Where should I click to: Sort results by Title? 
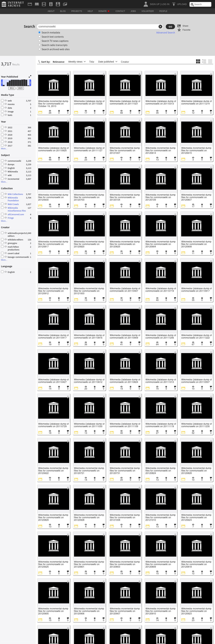(x=92, y=62)
